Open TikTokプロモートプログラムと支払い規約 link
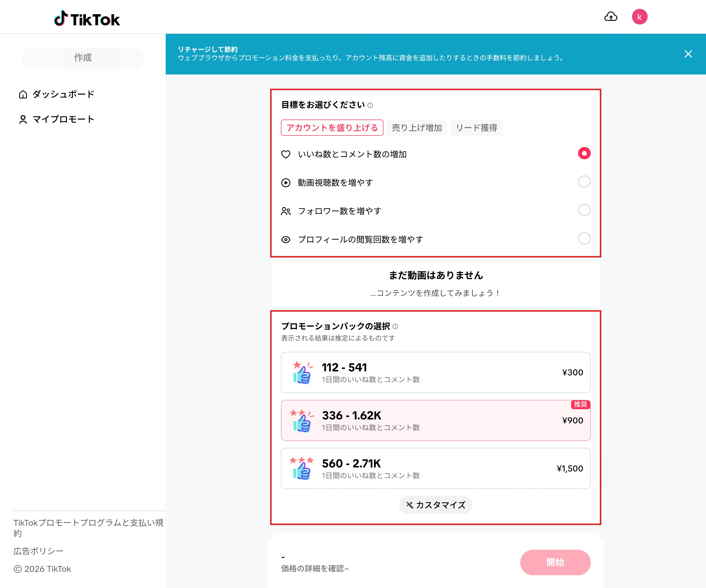The width and height of the screenshot is (706, 588). click(x=88, y=528)
